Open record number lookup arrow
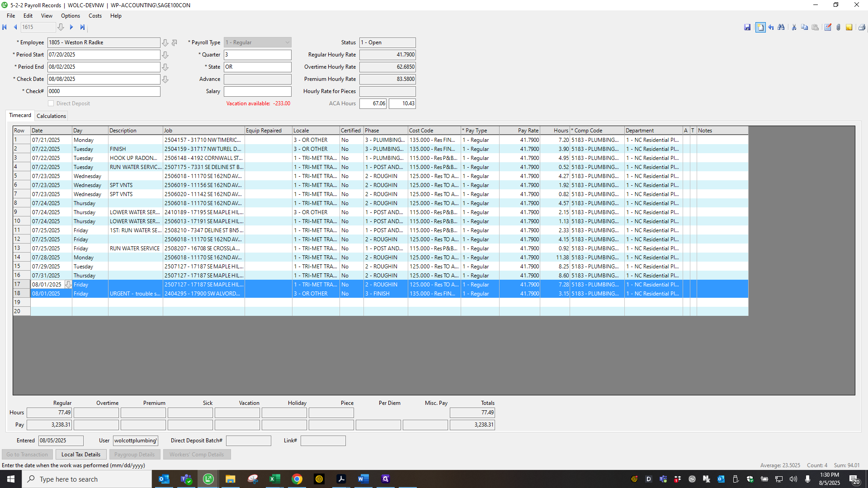 (61, 27)
